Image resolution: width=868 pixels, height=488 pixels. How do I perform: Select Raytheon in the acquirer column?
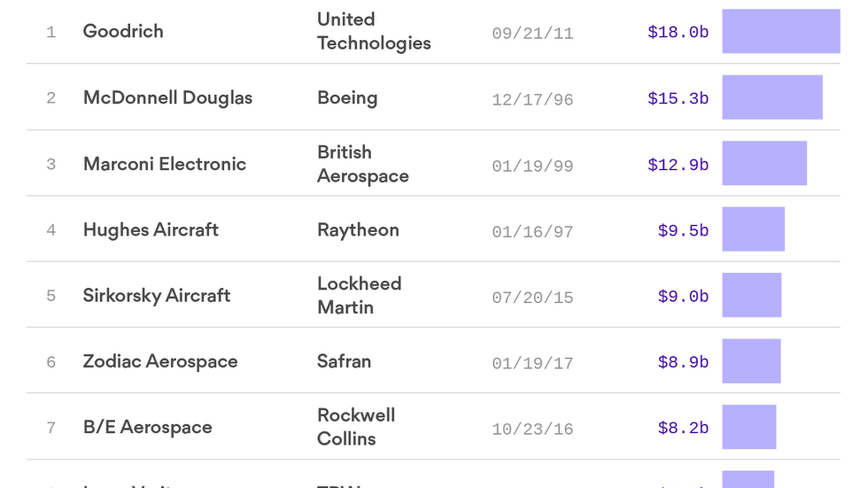click(358, 230)
